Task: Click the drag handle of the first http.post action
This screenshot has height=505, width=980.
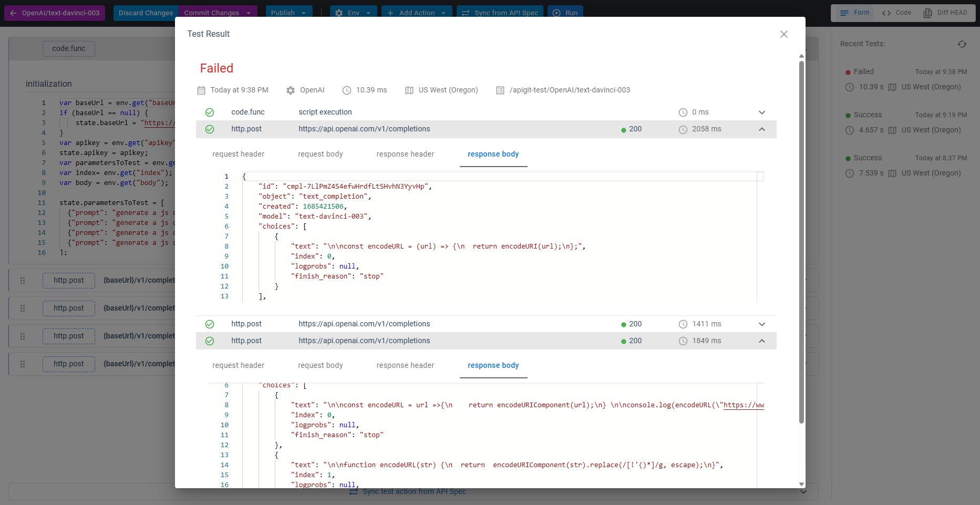Action: point(23,281)
